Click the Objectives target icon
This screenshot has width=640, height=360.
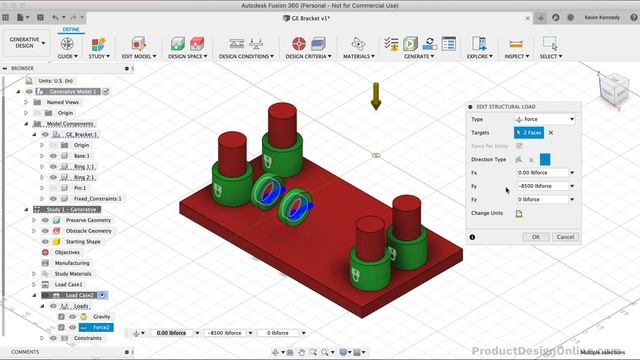pyautogui.click(x=299, y=44)
